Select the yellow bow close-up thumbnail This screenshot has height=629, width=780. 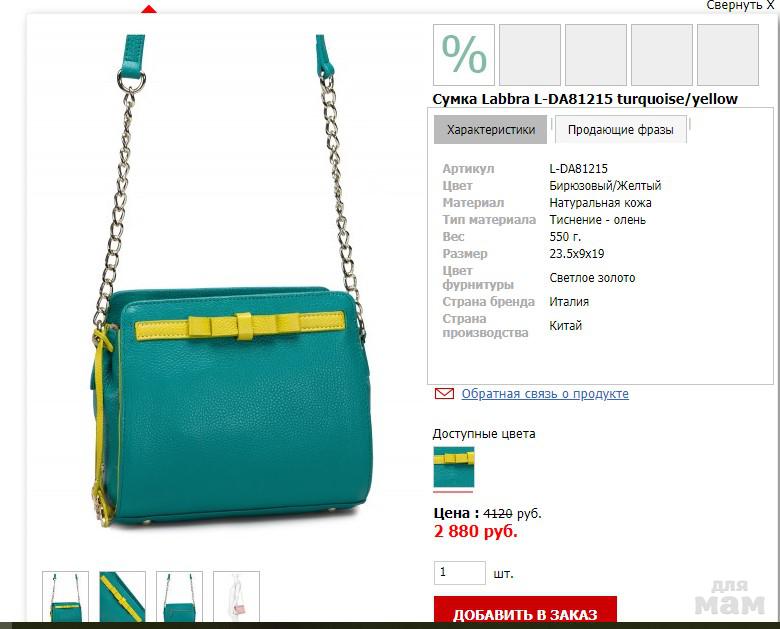coord(122,597)
